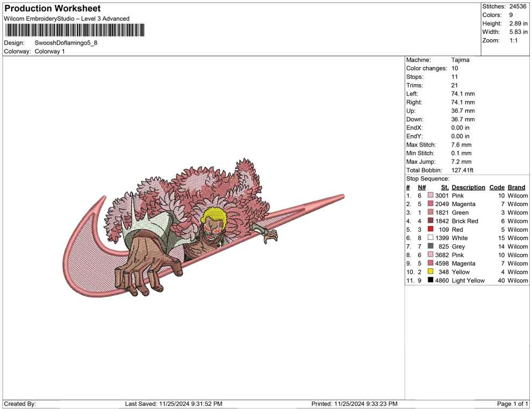Select the 'Printed: 11/25/2024 9:33:23 PM' text
The image size is (532, 409).
354,404
